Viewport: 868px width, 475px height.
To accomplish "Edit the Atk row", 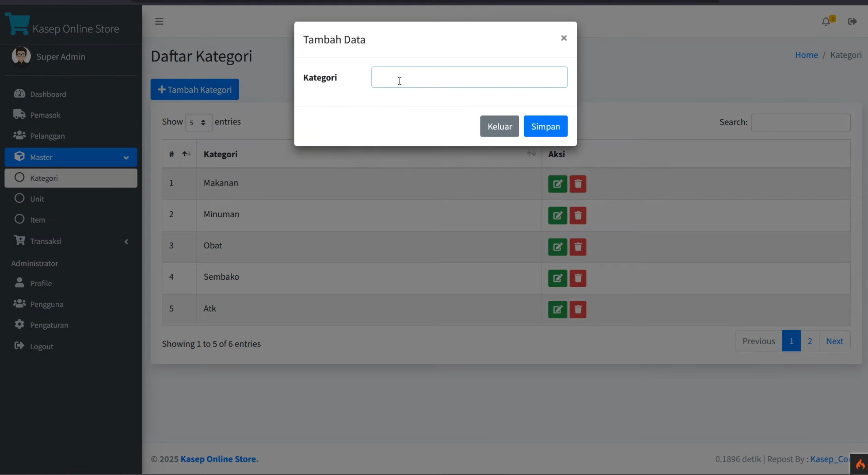I will click(557, 310).
